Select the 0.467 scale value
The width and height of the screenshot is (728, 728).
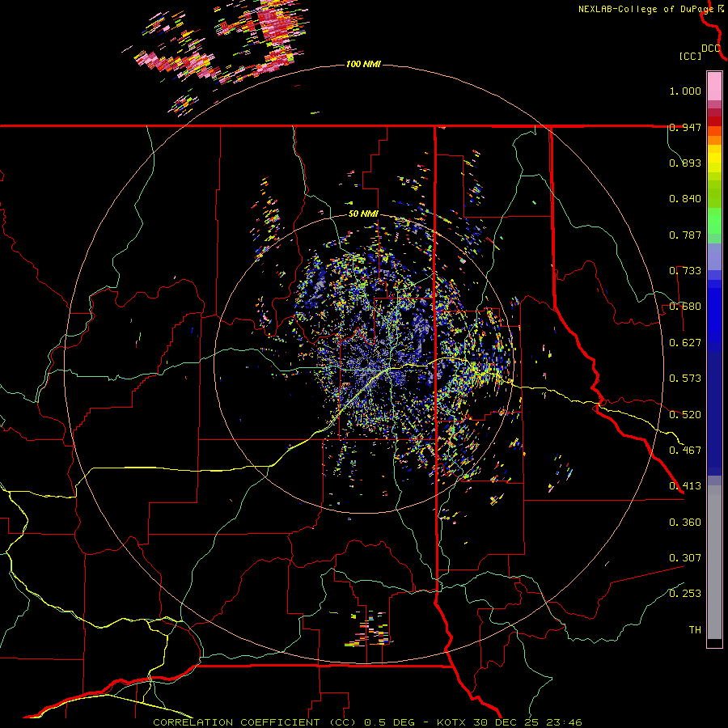[x=685, y=451]
